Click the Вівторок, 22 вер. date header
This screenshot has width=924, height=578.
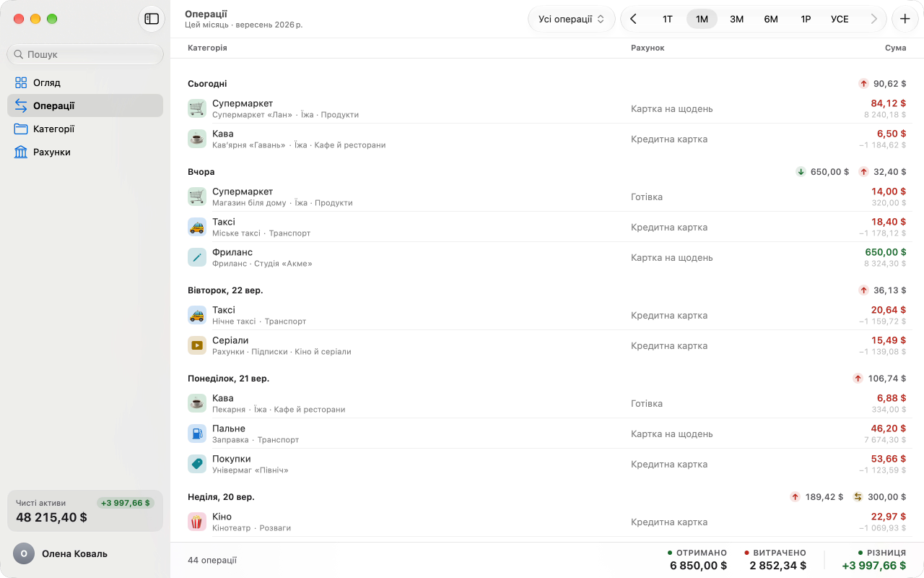(x=225, y=290)
